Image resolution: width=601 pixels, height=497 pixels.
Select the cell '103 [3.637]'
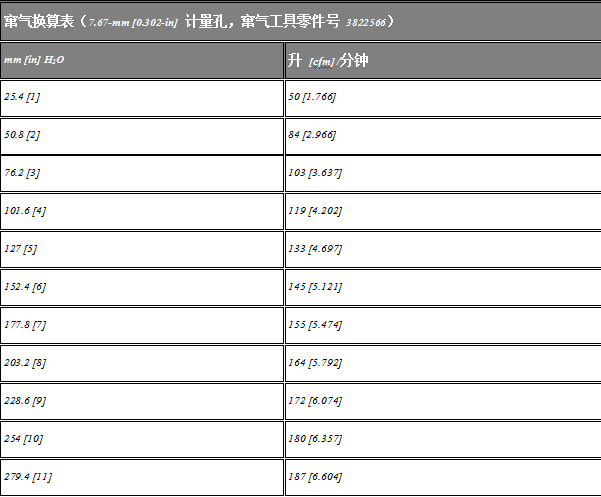pyautogui.click(x=443, y=173)
